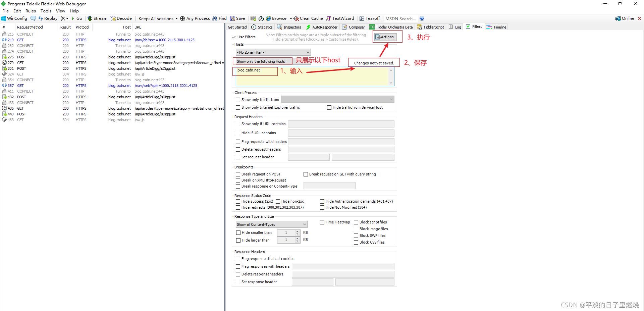The image size is (644, 311).
Task: Clear Cache via toolbar button
Action: (308, 18)
